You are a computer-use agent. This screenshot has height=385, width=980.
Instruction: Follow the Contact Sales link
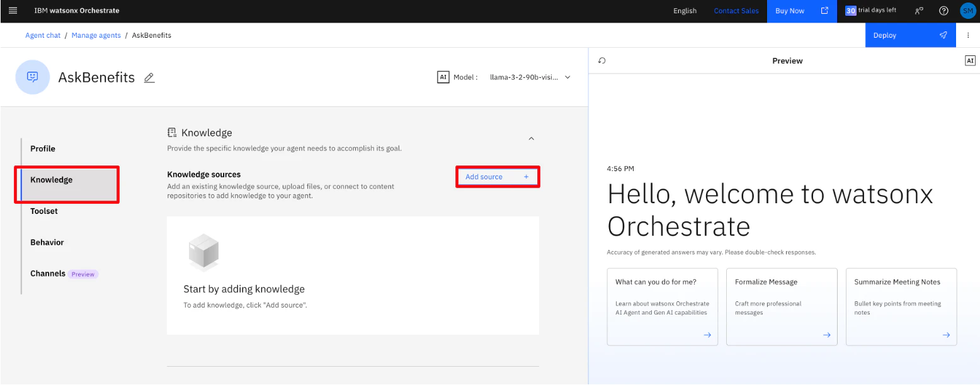[736, 11]
